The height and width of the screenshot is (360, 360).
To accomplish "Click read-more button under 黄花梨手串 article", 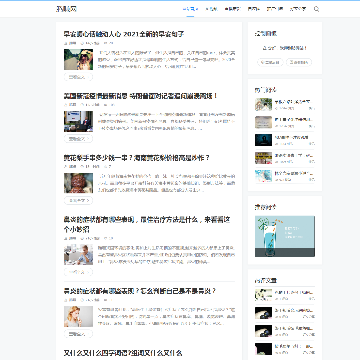I will pos(78,200).
